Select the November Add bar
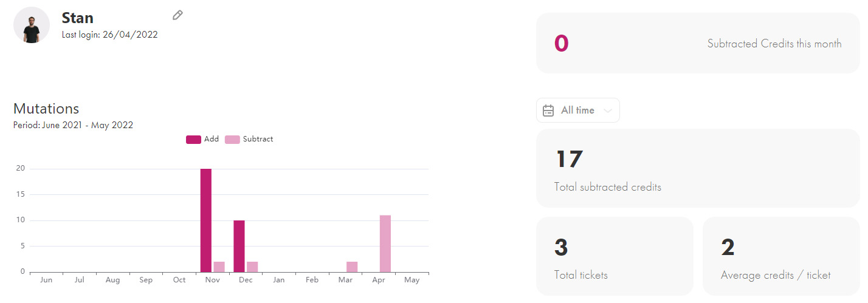 pos(206,220)
